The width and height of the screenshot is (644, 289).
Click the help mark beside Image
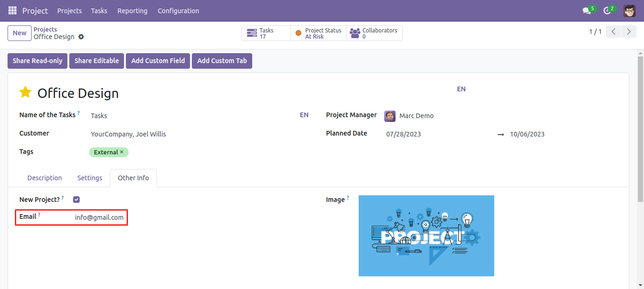point(348,198)
